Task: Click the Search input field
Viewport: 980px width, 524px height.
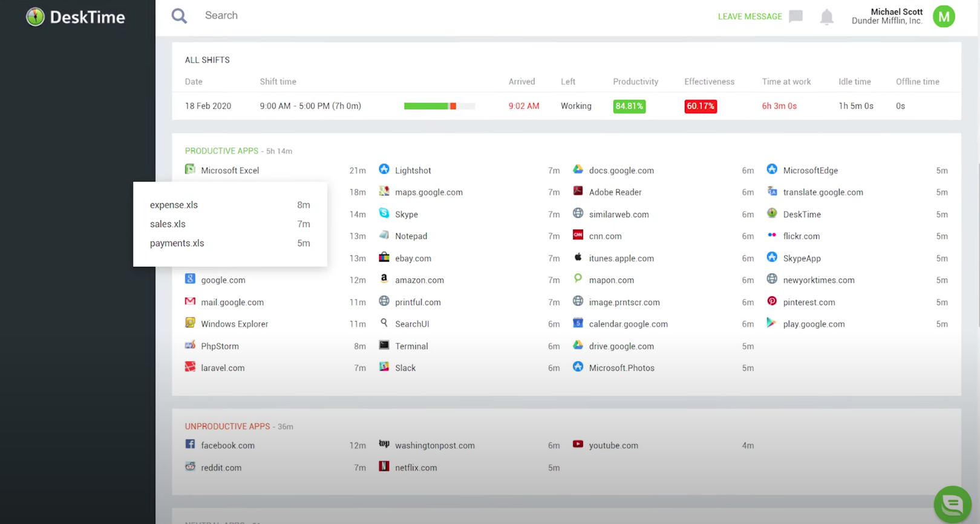Action: [423, 16]
